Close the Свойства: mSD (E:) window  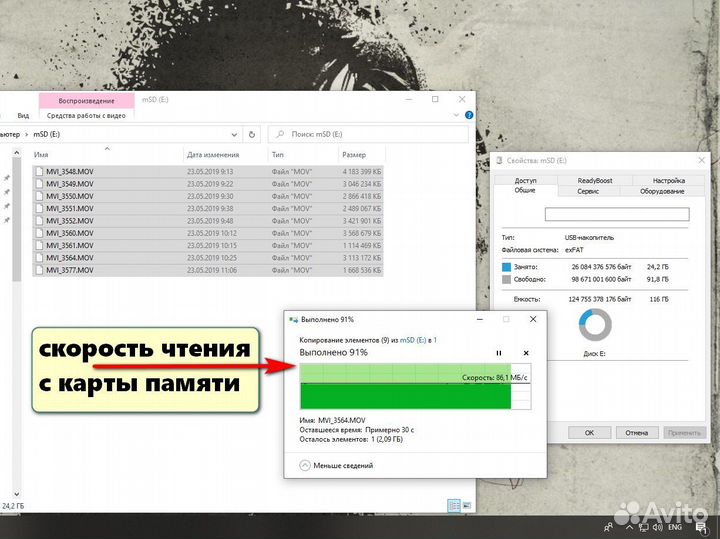click(x=702, y=161)
